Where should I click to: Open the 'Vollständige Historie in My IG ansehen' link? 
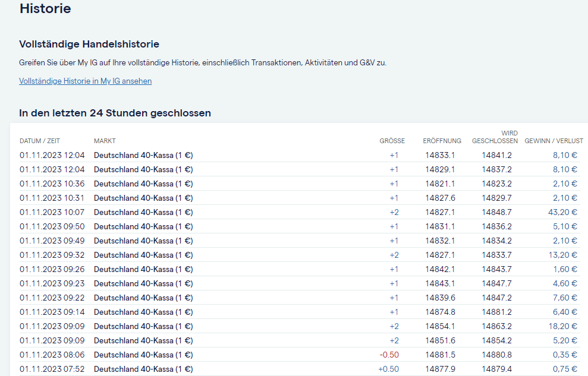[85, 81]
